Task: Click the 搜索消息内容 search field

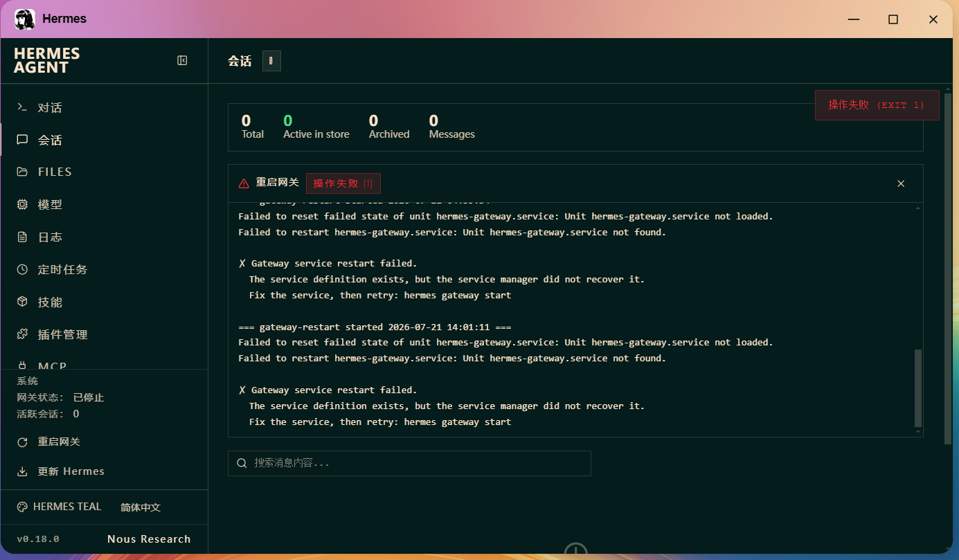Action: pos(409,463)
